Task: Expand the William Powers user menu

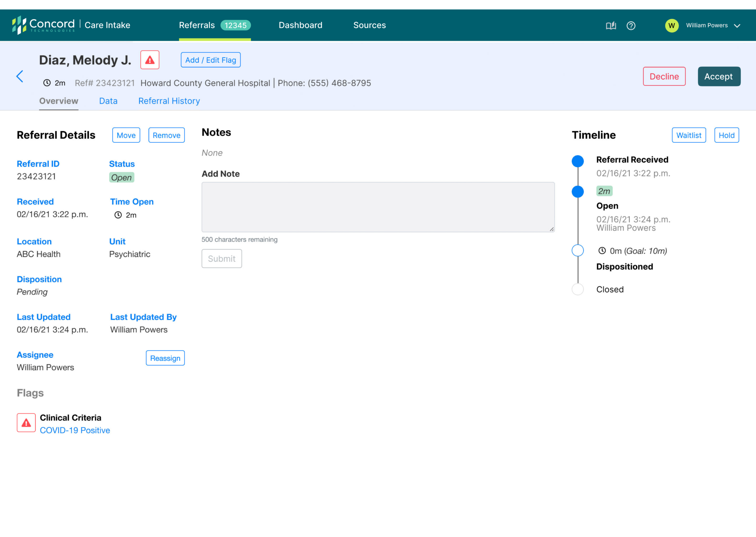Action: [737, 25]
